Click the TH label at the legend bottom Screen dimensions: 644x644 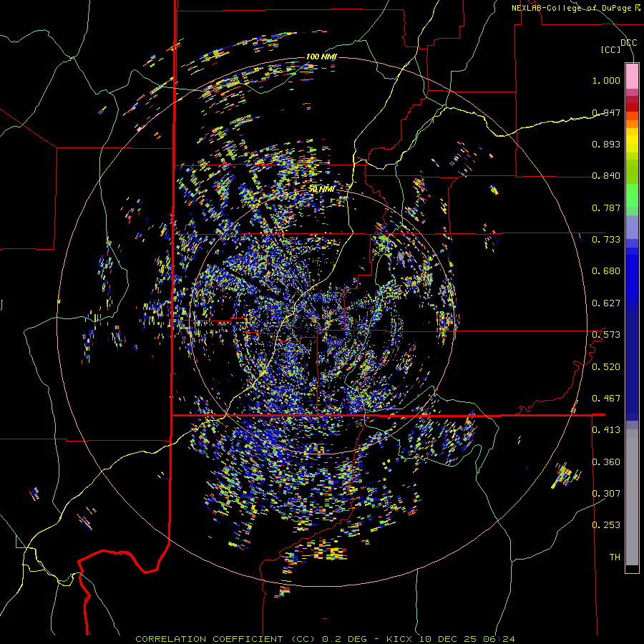point(615,557)
